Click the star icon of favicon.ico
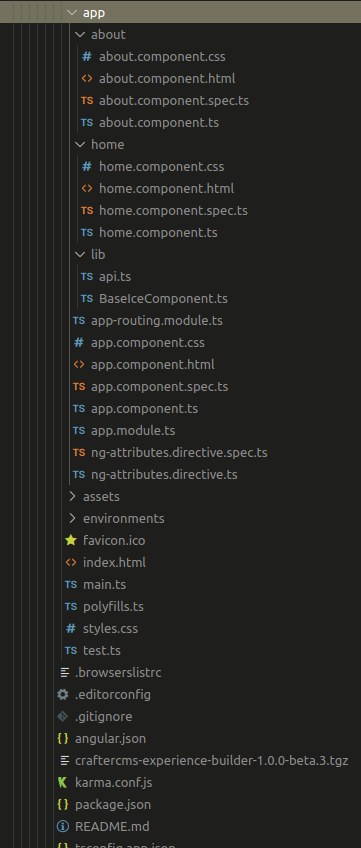Screen dimensions: 361x848 (x=71, y=540)
